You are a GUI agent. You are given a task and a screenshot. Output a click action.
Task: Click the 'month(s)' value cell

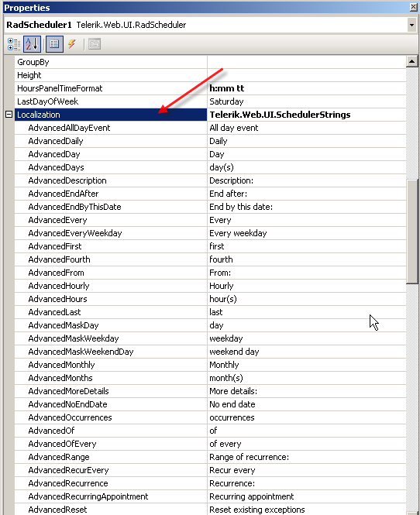tap(307, 378)
